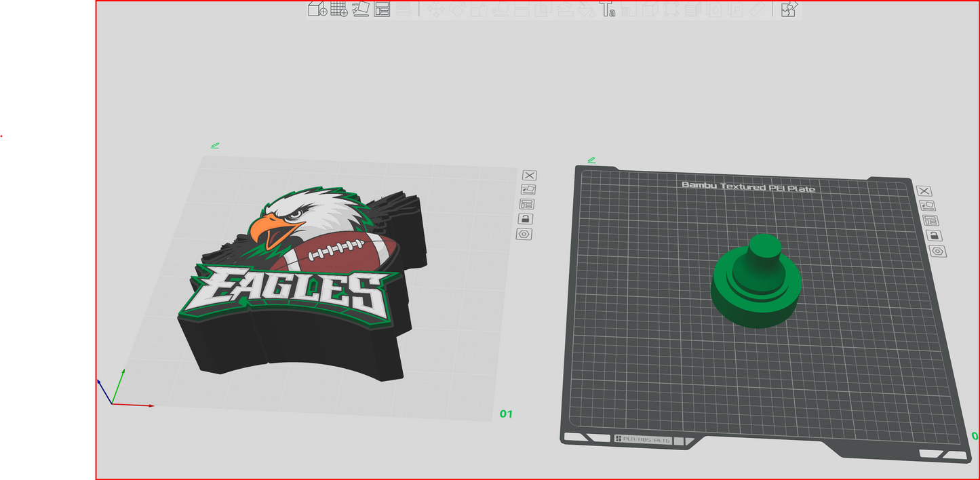This screenshot has width=980, height=480.
Task: Add a new build plate
Action: click(x=338, y=10)
